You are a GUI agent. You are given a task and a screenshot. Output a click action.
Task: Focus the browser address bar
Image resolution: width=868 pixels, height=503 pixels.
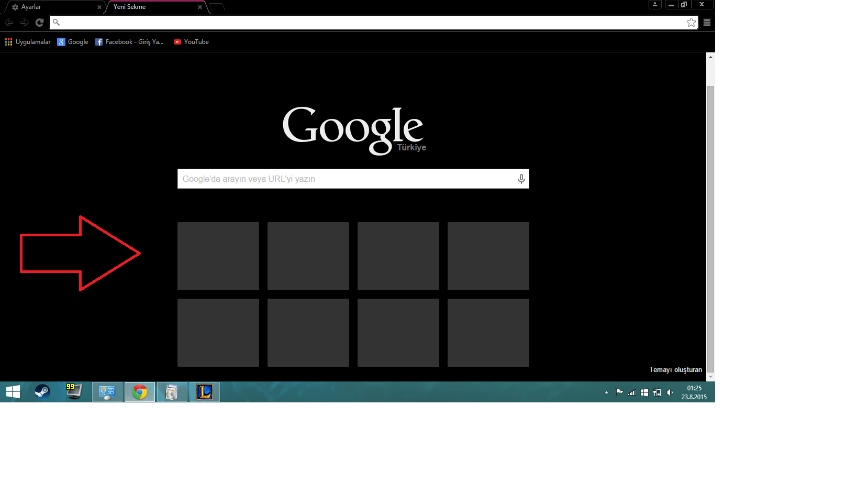pos(374,23)
